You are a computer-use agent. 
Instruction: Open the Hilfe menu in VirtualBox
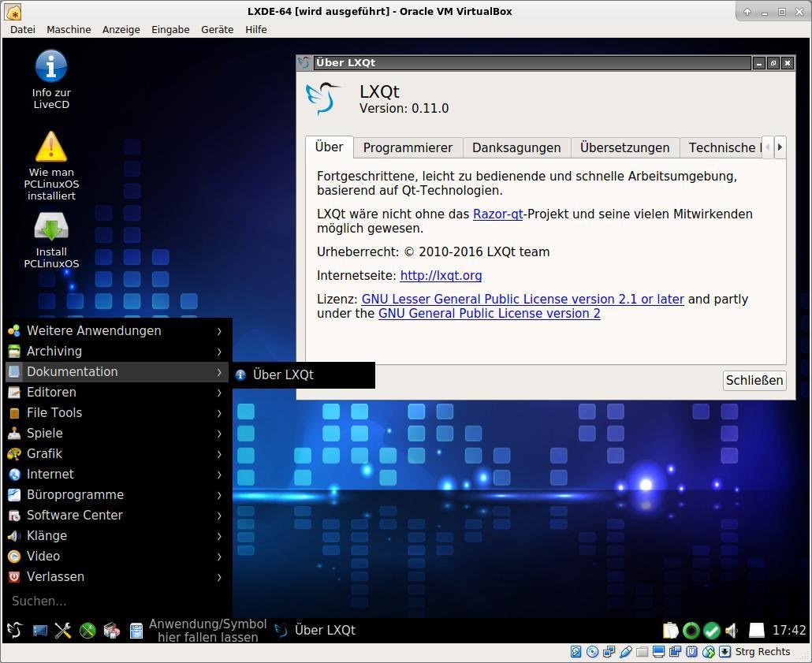click(256, 29)
